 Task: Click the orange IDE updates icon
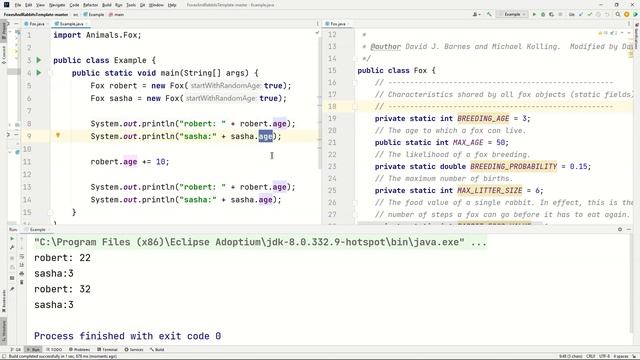click(627, 14)
